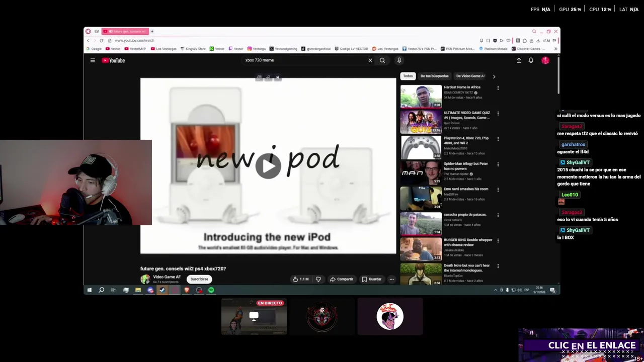Open the 'VectorMVP' bookmark

click(135, 49)
